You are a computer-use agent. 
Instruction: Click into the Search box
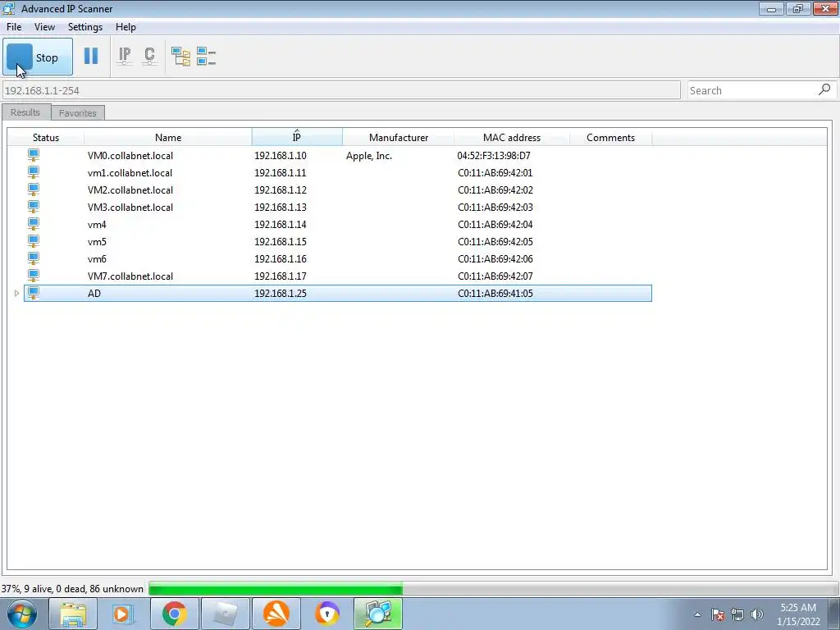pyautogui.click(x=751, y=90)
